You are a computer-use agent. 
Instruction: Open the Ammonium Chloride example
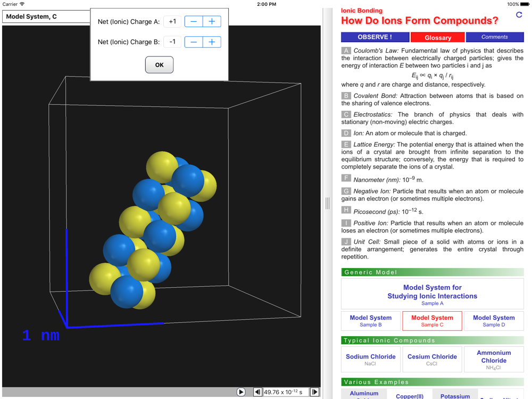(x=494, y=359)
